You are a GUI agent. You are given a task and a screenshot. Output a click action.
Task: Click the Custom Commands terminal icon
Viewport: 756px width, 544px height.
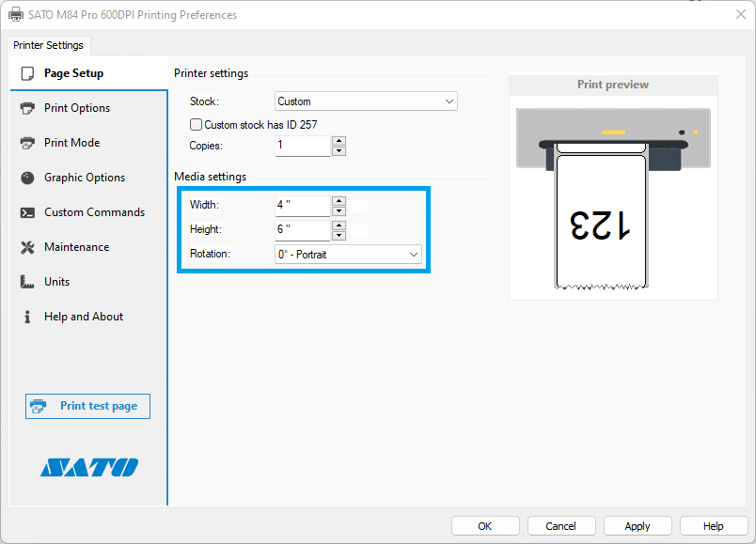tap(27, 212)
